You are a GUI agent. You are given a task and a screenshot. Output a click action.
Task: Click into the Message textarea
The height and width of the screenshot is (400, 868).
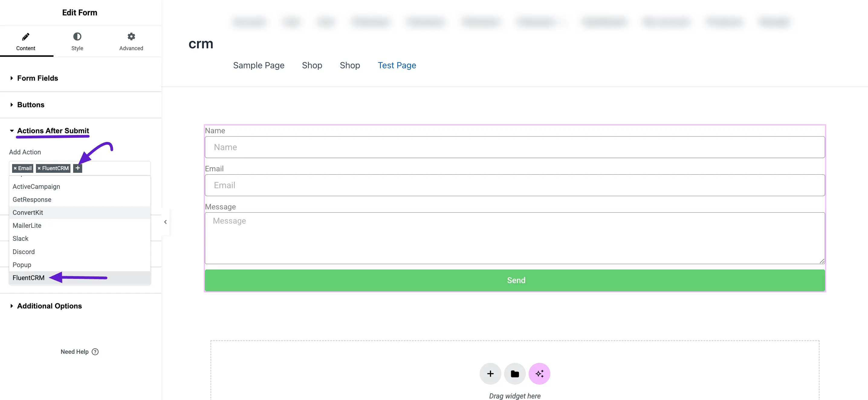point(515,238)
